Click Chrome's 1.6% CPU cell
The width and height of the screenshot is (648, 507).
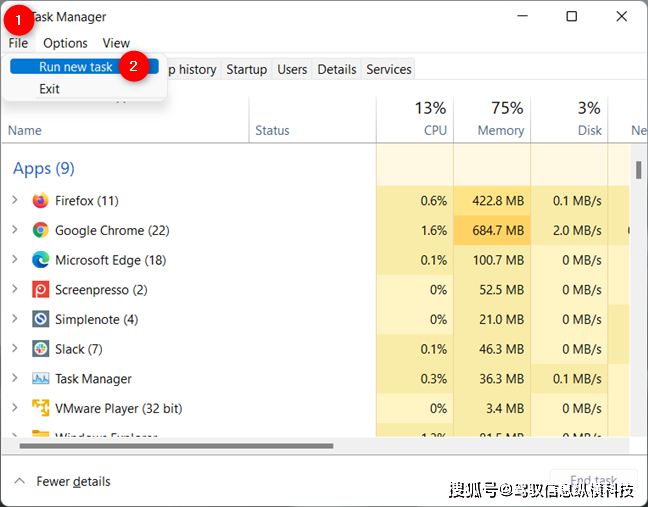click(415, 230)
